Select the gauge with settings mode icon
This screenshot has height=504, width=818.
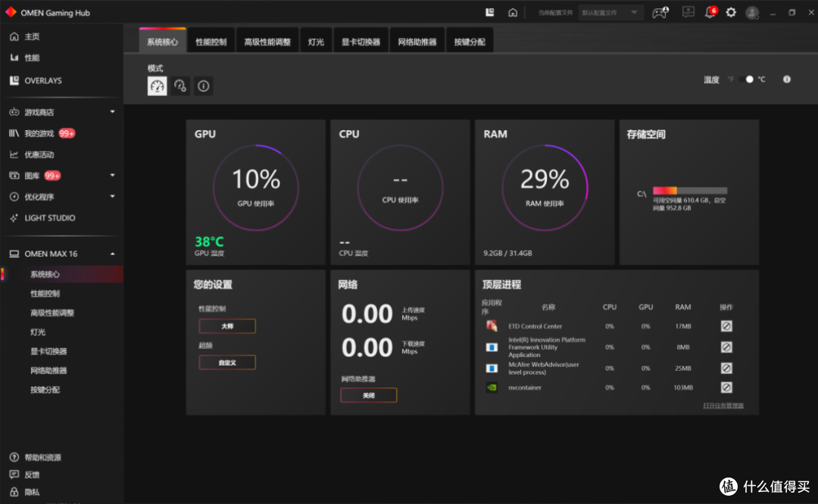coord(180,86)
